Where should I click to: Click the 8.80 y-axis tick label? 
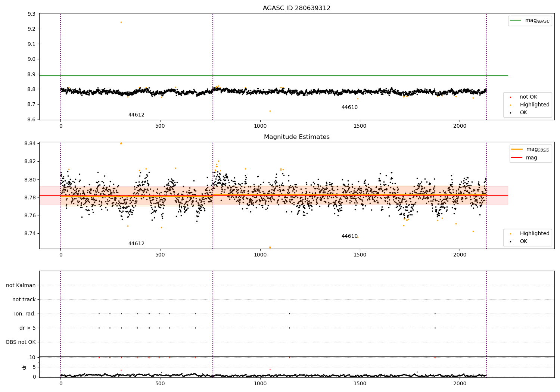coord(30,180)
